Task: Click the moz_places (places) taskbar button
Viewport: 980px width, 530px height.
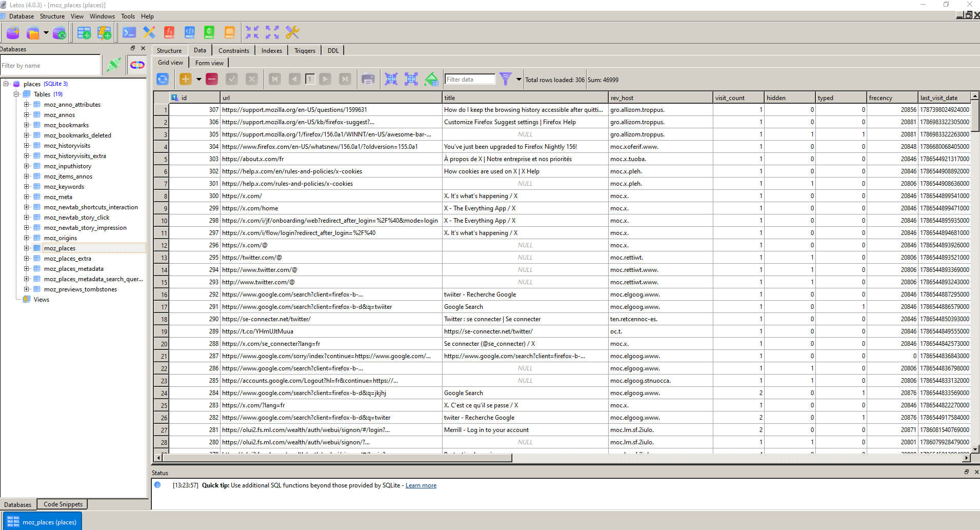Action: 42,522
